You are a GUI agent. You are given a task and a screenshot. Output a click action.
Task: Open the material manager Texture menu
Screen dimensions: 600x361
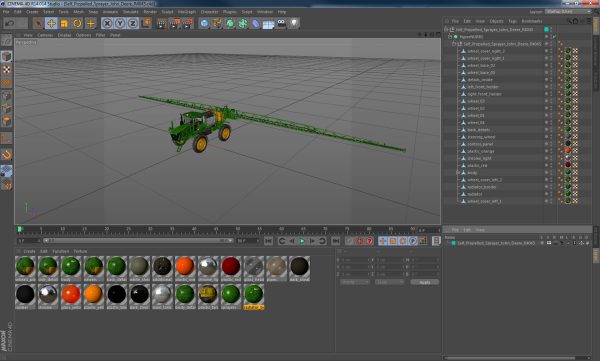point(80,252)
